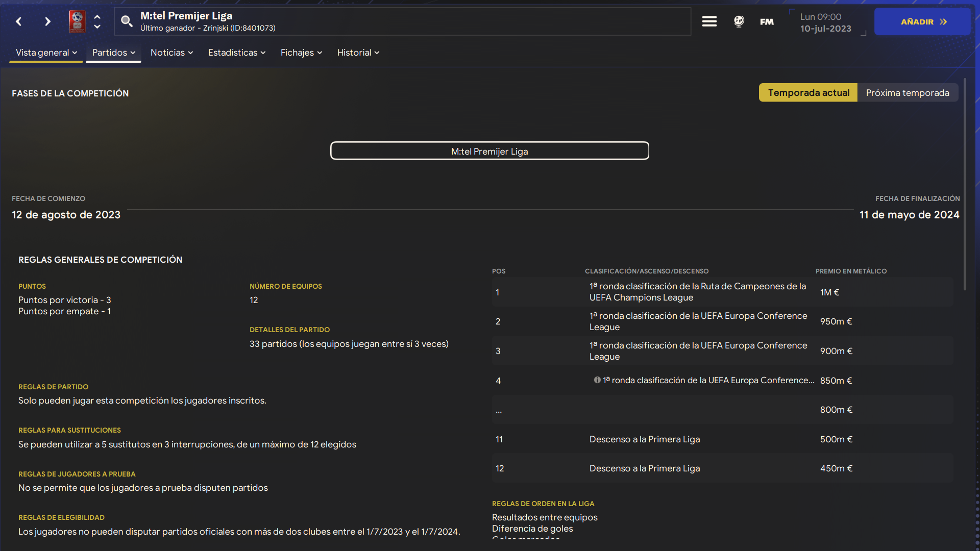The width and height of the screenshot is (980, 551).
Task: Click the trial players rule text
Action: pos(143,488)
